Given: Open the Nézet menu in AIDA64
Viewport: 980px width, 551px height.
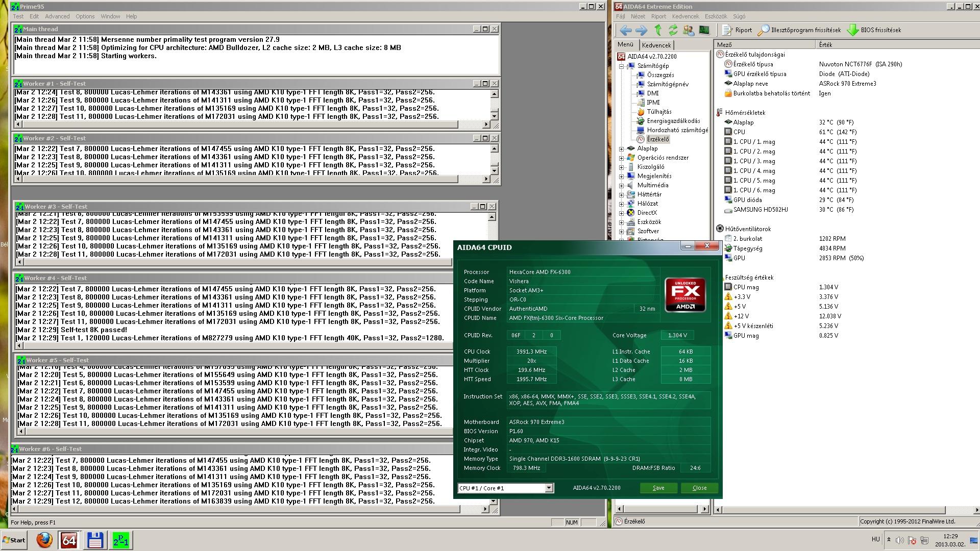Looking at the screenshot, I should tap(638, 16).
